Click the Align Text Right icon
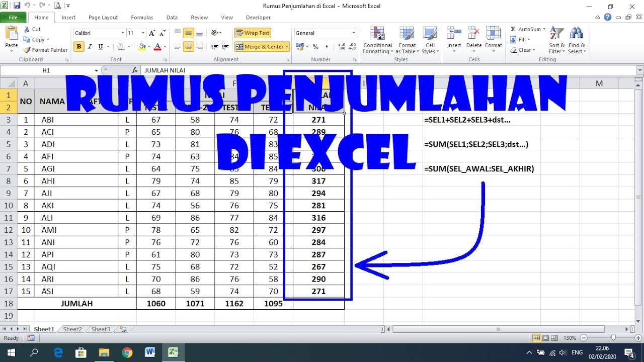The height and width of the screenshot is (362, 644). [x=200, y=47]
